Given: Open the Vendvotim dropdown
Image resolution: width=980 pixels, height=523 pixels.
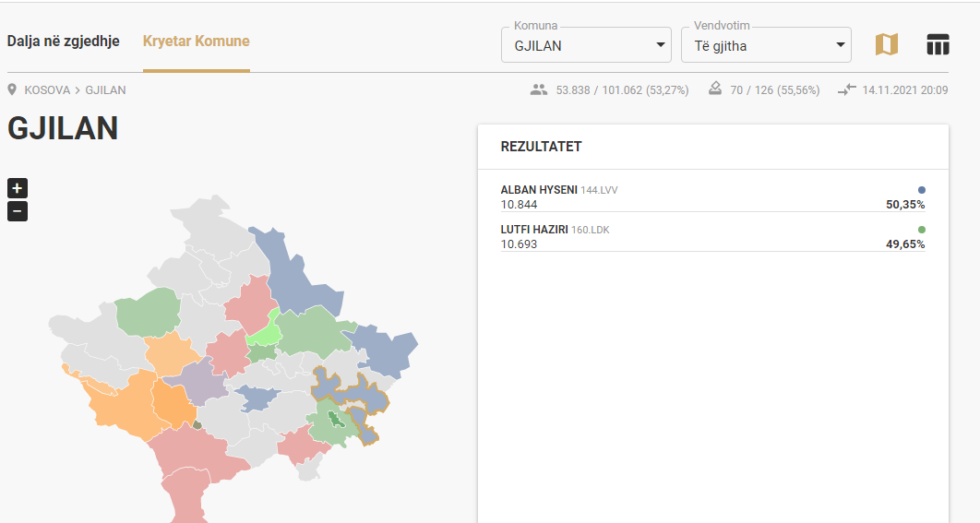Looking at the screenshot, I should click(766, 45).
